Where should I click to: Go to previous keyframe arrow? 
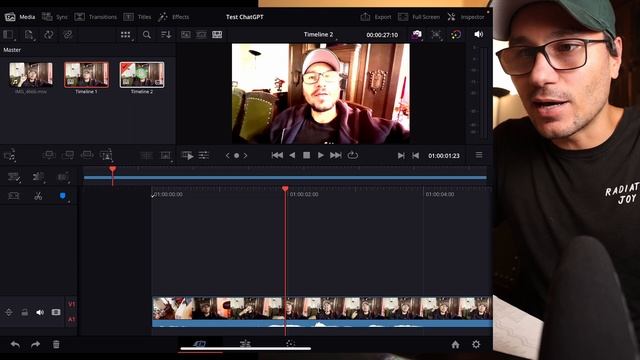pos(227,156)
